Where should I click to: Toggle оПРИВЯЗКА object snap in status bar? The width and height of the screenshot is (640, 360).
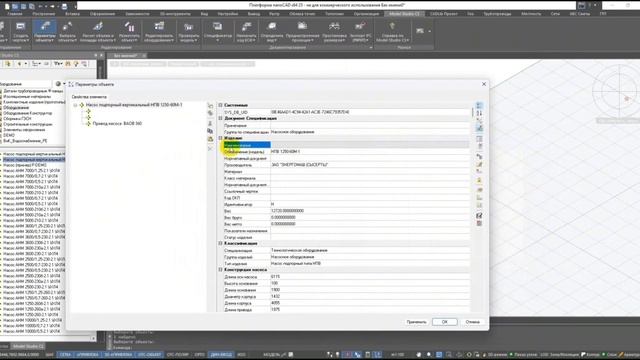(x=87, y=355)
